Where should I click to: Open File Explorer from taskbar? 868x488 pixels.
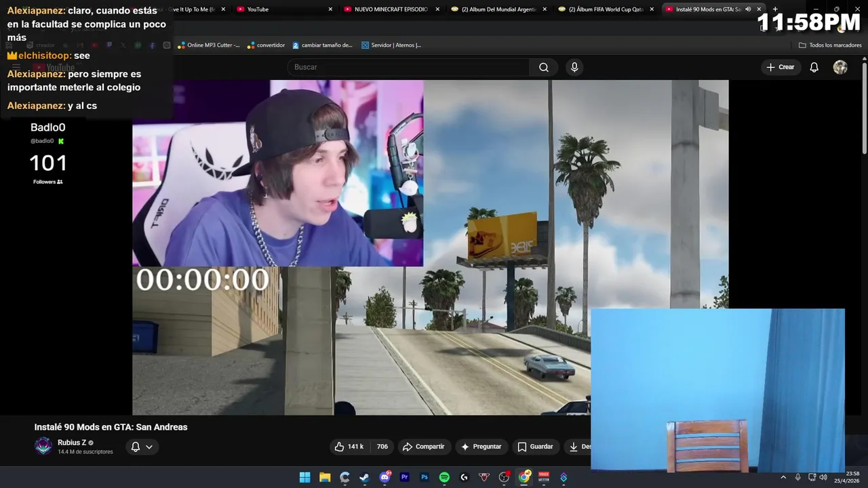coord(325,477)
